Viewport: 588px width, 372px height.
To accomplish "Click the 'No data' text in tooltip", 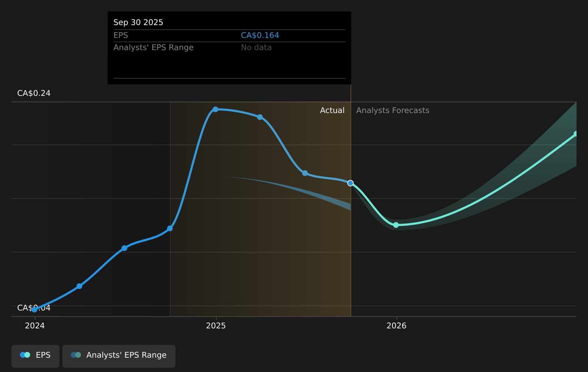I will coord(256,48).
